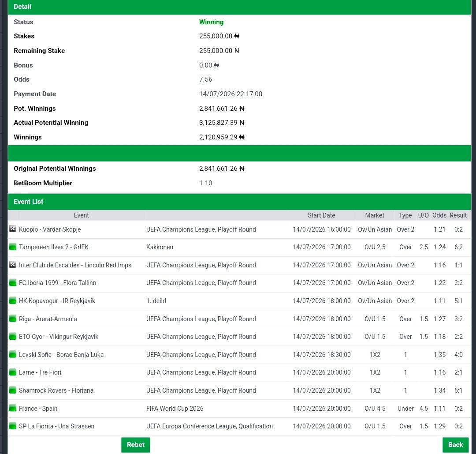Click green status icon for Shamrock Rovers - Floriana

(12, 390)
